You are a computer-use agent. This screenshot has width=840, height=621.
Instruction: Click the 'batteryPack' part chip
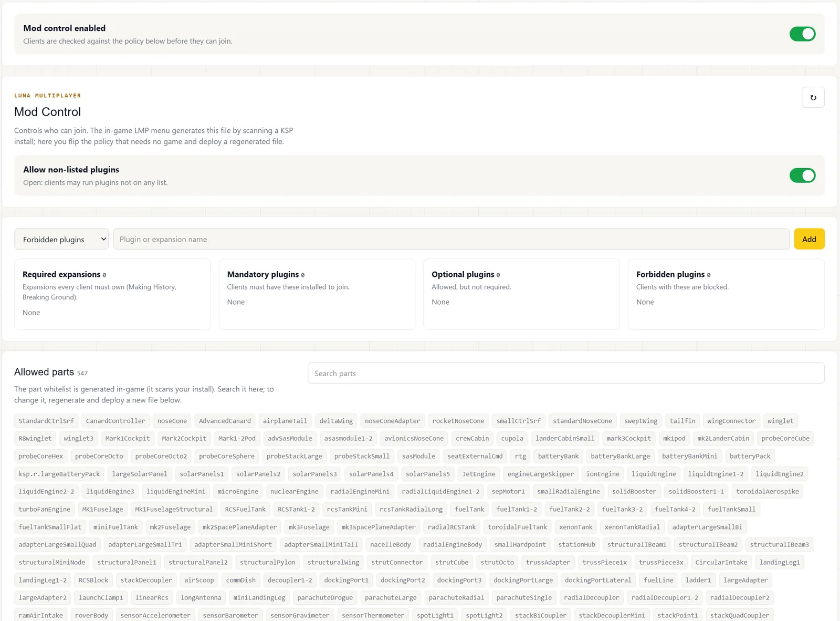click(x=750, y=456)
